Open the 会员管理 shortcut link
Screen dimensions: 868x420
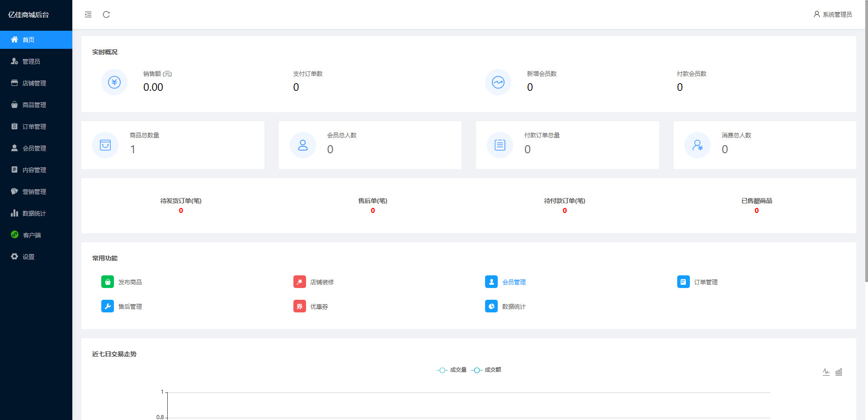coord(514,282)
